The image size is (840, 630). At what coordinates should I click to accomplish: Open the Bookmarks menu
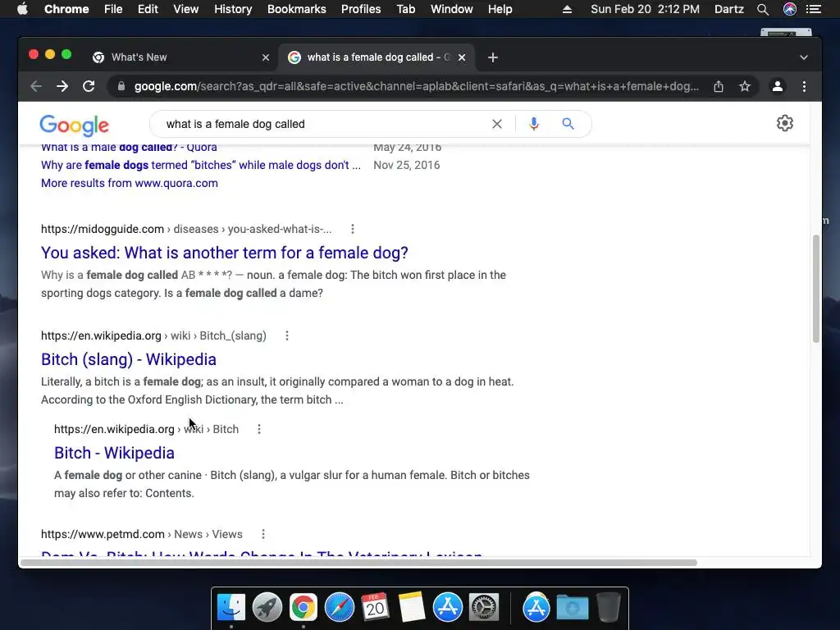tap(297, 9)
